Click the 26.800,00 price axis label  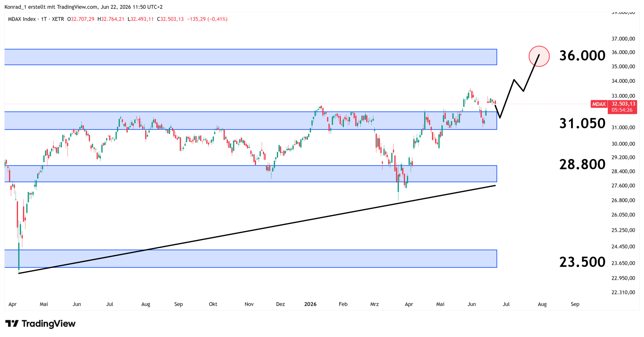pyautogui.click(x=623, y=200)
